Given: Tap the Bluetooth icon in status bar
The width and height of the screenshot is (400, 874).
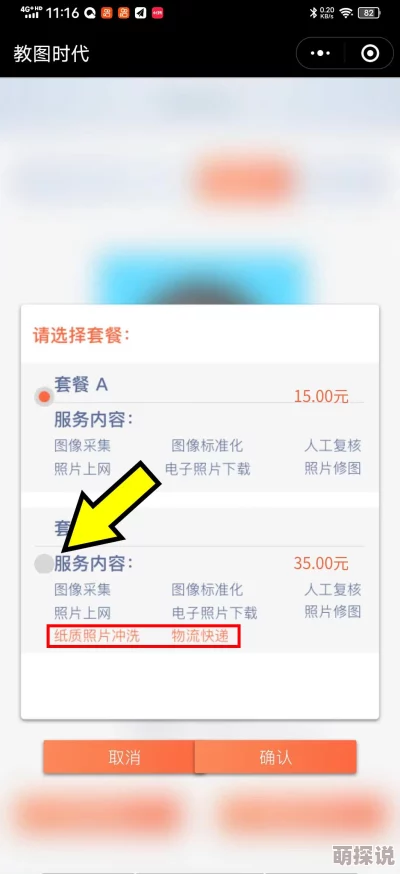Looking at the screenshot, I should 313,12.
